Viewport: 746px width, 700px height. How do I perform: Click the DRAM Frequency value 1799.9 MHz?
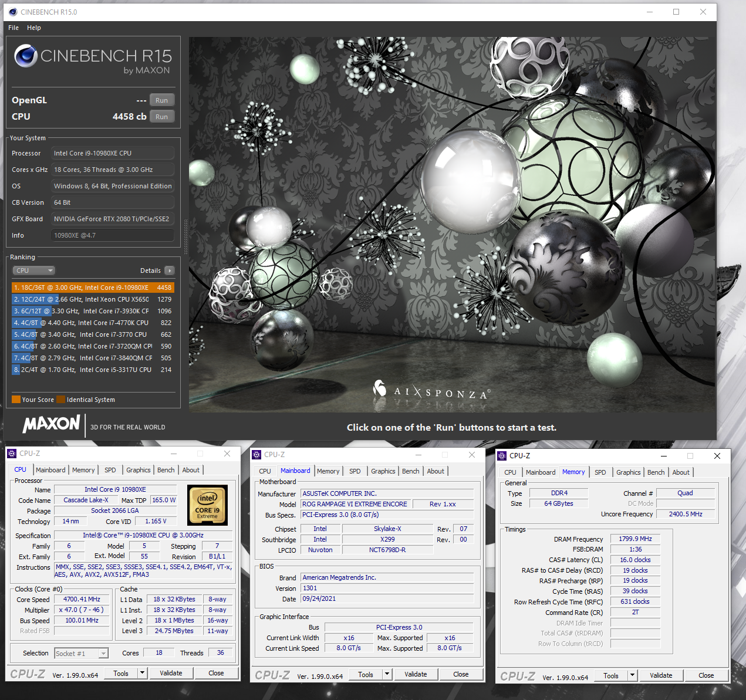click(x=635, y=539)
